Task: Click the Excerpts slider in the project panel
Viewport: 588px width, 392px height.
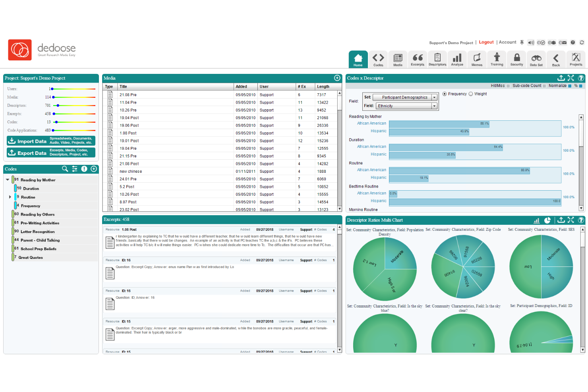Action: pyautogui.click(x=74, y=114)
